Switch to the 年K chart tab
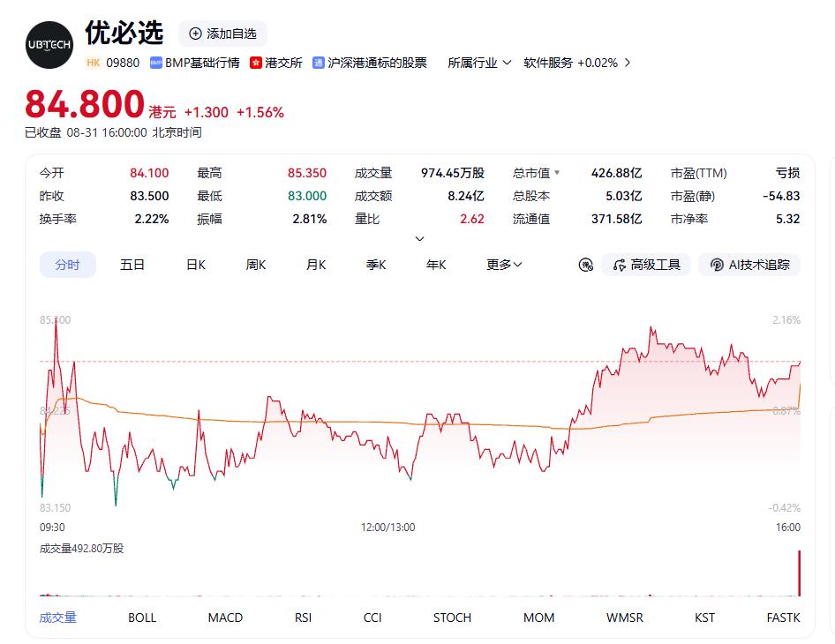 [436, 265]
